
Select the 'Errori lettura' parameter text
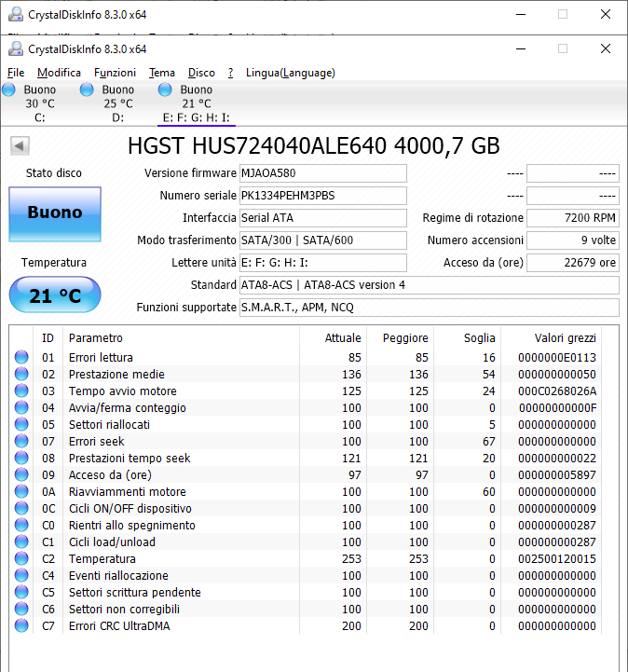pyautogui.click(x=101, y=357)
